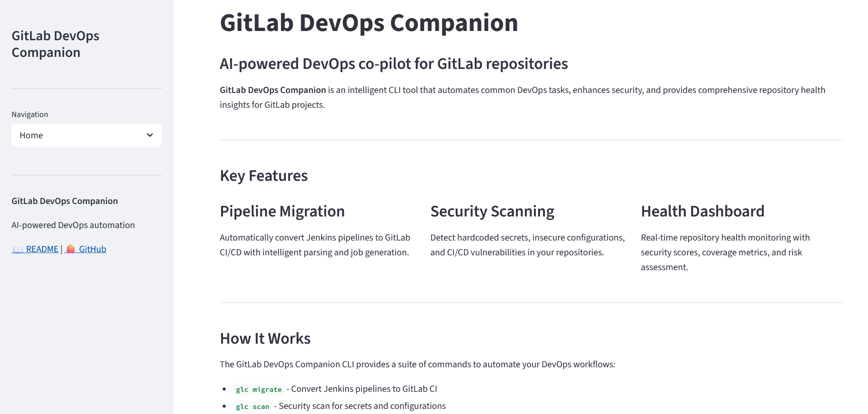868x414 pixels.
Task: Click the glc scan code snippet
Action: [x=253, y=407]
